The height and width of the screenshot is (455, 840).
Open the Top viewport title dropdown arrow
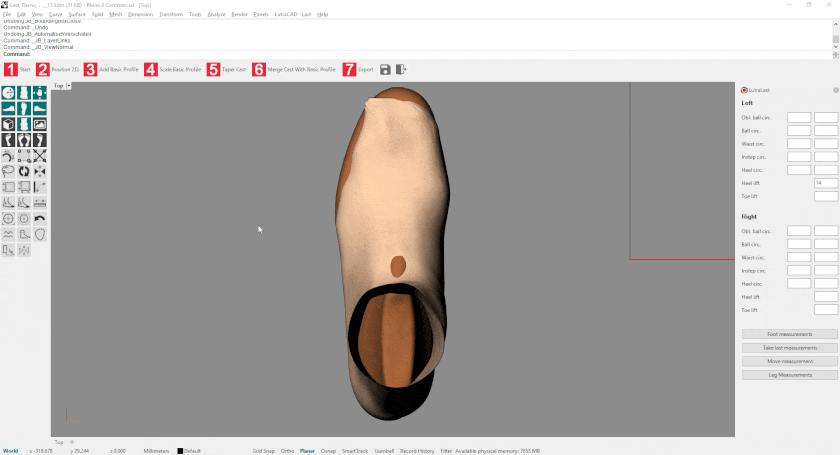(x=69, y=86)
